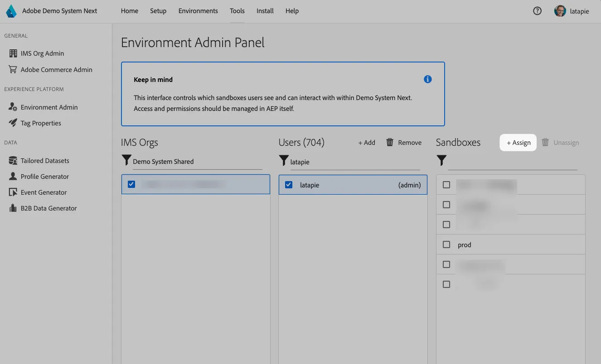
Task: Click the Users filter funnel icon
Action: point(284,160)
